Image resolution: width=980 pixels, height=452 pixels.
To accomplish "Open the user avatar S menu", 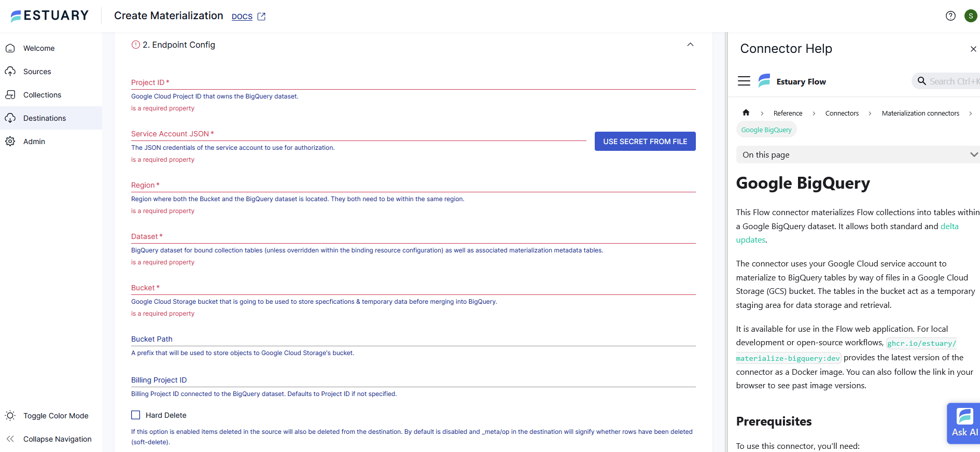I will pyautogui.click(x=971, y=16).
